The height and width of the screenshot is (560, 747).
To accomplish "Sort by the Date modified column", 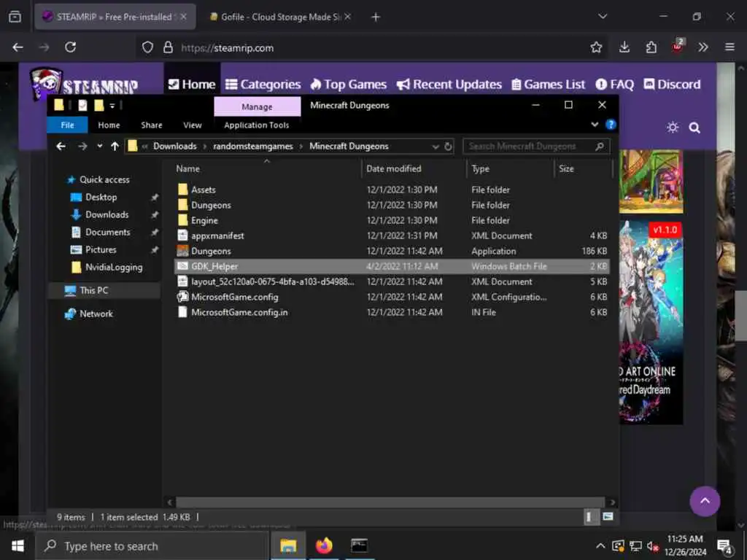I will pos(414,168).
